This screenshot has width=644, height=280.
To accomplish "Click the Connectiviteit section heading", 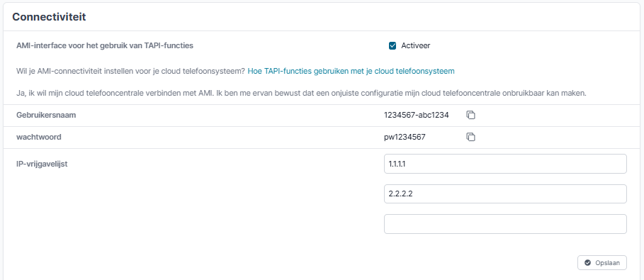I will [49, 17].
